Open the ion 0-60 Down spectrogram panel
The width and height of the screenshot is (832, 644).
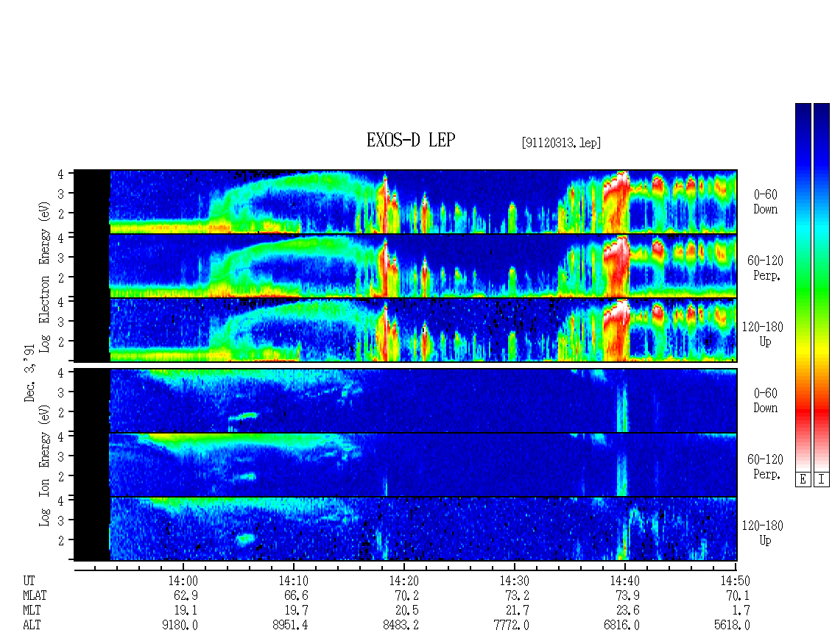pyautogui.click(x=406, y=400)
